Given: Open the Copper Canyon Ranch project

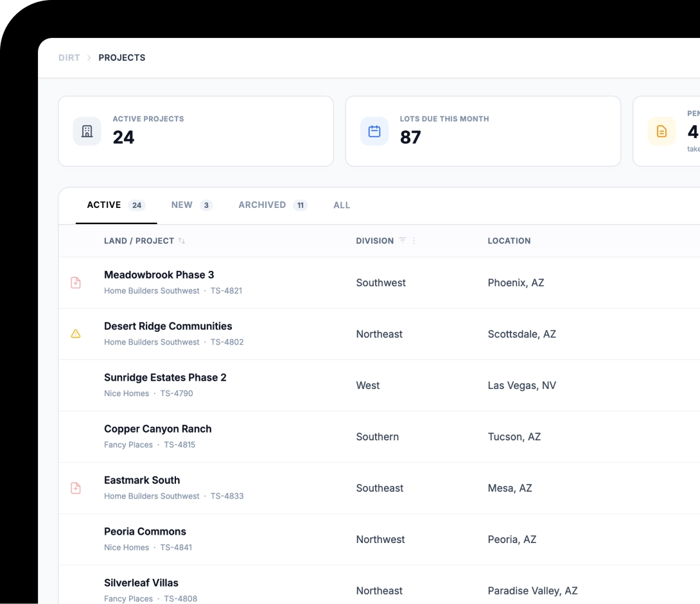Looking at the screenshot, I should (157, 429).
